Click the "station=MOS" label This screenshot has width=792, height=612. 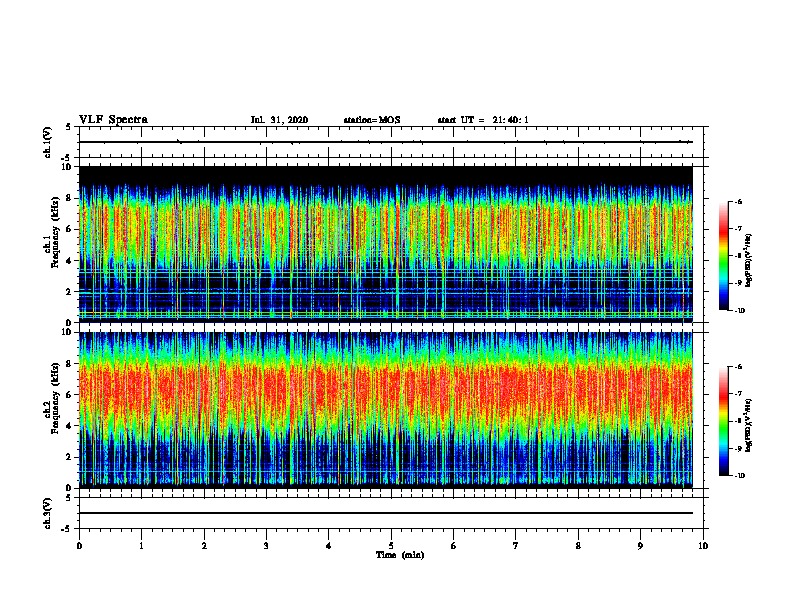click(372, 120)
